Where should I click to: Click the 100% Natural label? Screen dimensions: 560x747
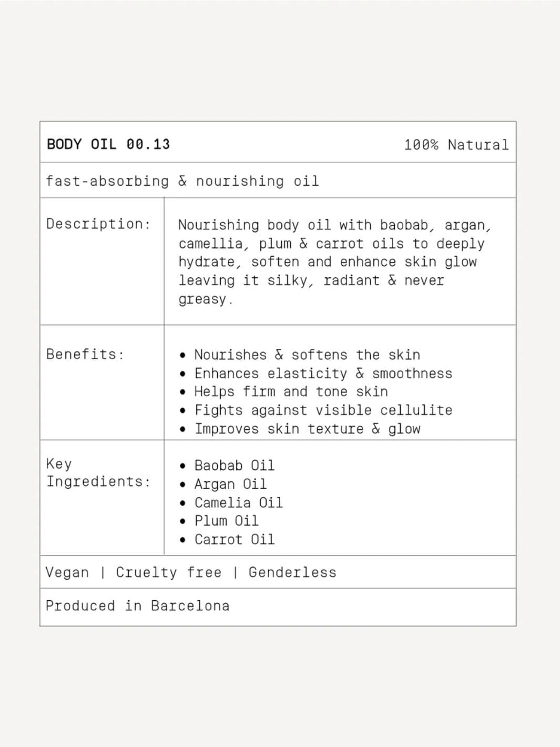coord(456,145)
